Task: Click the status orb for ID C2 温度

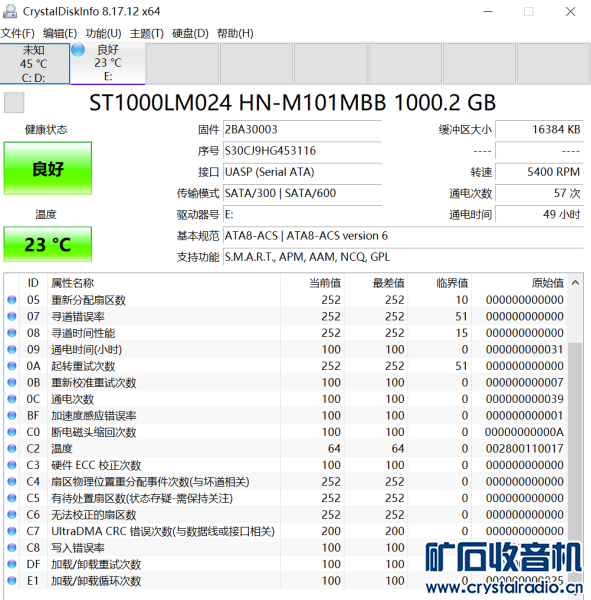Action: point(12,448)
